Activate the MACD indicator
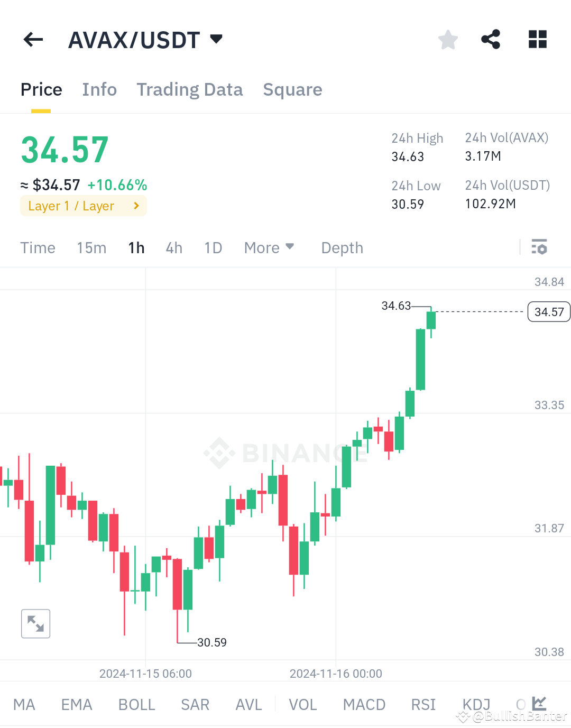Image resolution: width=571 pixels, height=728 pixels. click(x=364, y=704)
